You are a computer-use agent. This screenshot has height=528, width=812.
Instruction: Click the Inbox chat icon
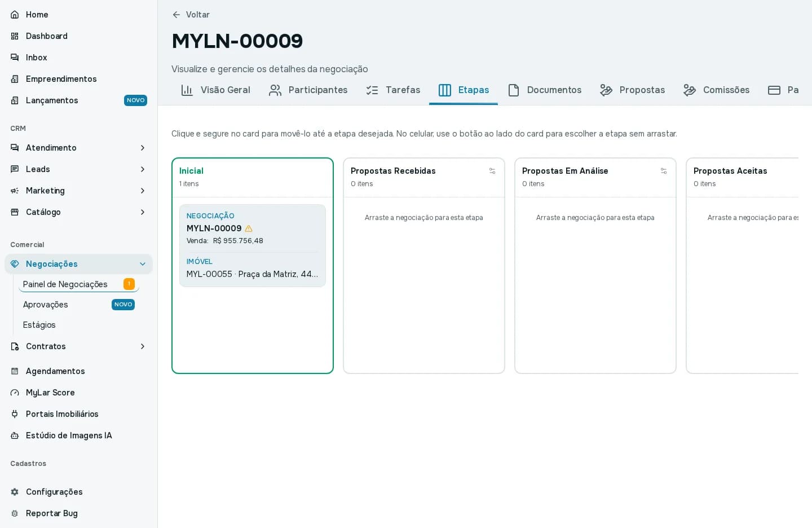[x=15, y=58]
